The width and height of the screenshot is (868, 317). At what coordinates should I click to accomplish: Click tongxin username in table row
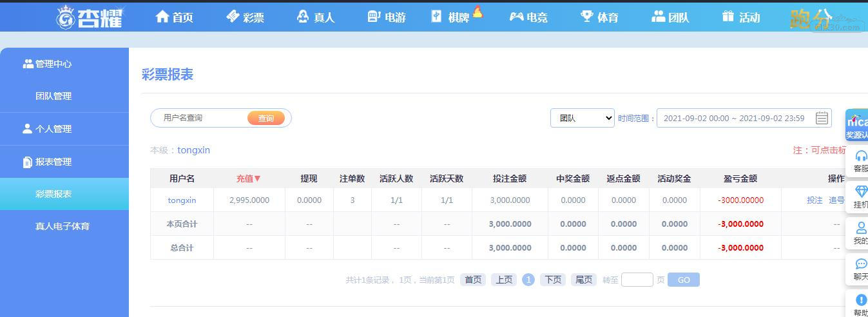182,200
